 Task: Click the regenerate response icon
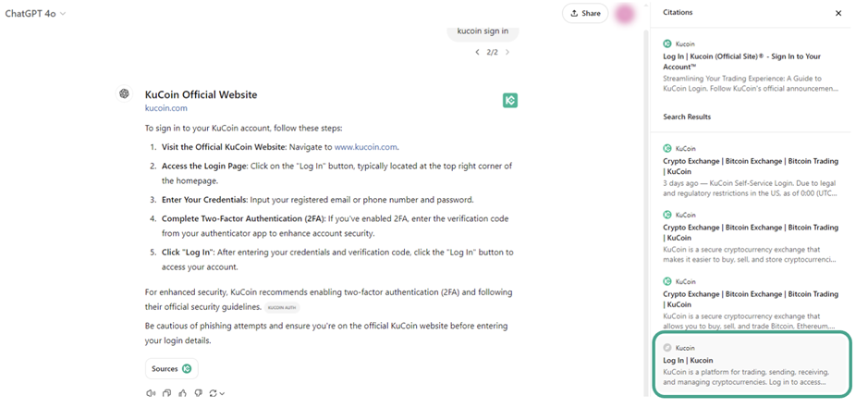[214, 393]
